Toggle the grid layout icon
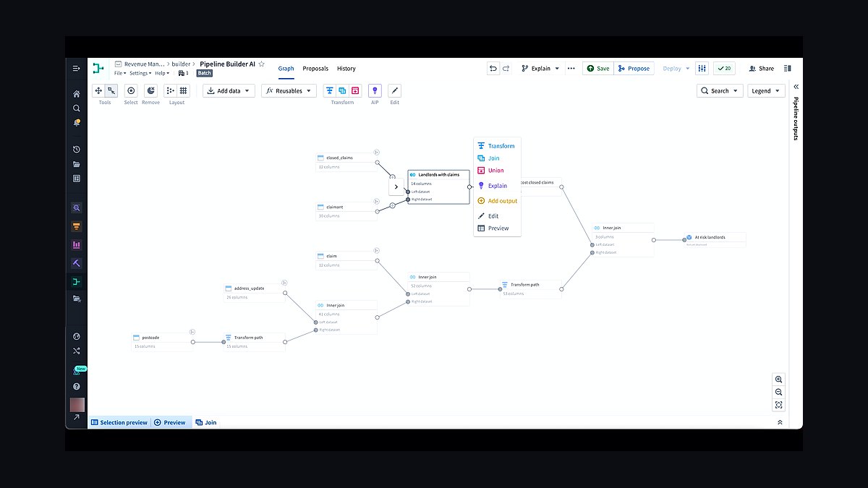The width and height of the screenshot is (868, 488). 184,91
